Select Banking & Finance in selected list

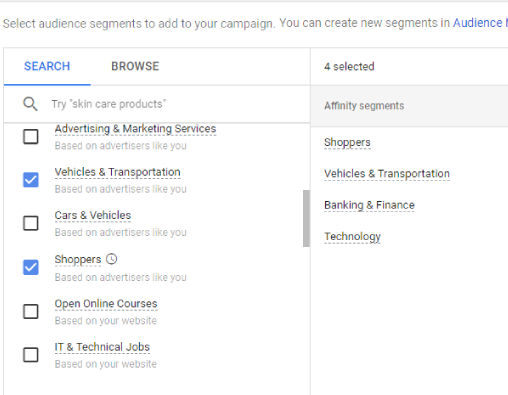pyautogui.click(x=369, y=205)
